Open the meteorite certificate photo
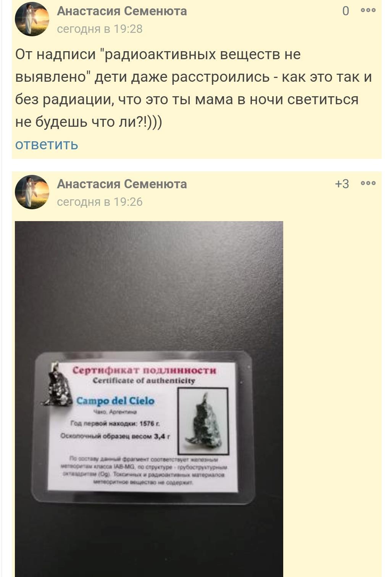This screenshot has height=577, width=392. [149, 399]
